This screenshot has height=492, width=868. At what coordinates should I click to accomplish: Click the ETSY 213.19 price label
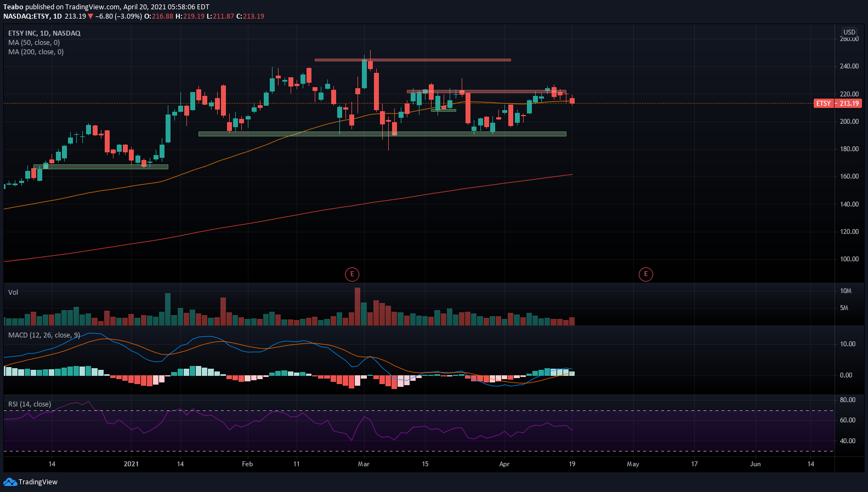click(837, 104)
